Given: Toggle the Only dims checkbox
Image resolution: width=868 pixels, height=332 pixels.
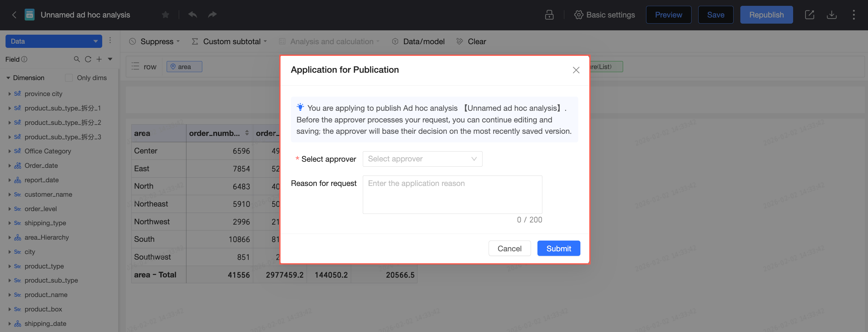Looking at the screenshot, I should coord(69,78).
